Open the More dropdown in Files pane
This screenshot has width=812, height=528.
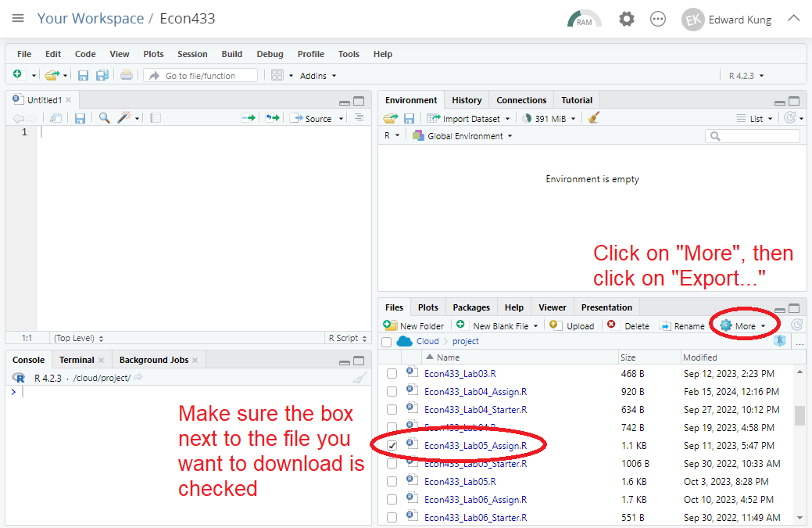(743, 326)
